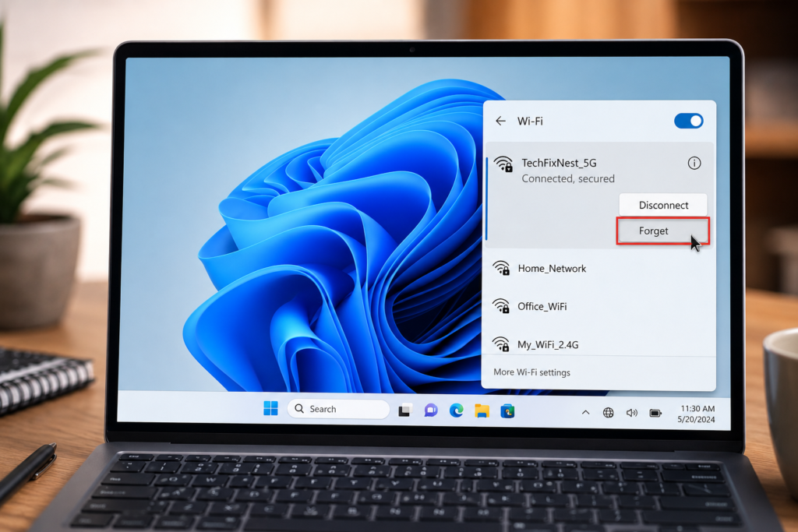This screenshot has height=532, width=798.
Task: Click the Disconnect button
Action: [x=663, y=205]
